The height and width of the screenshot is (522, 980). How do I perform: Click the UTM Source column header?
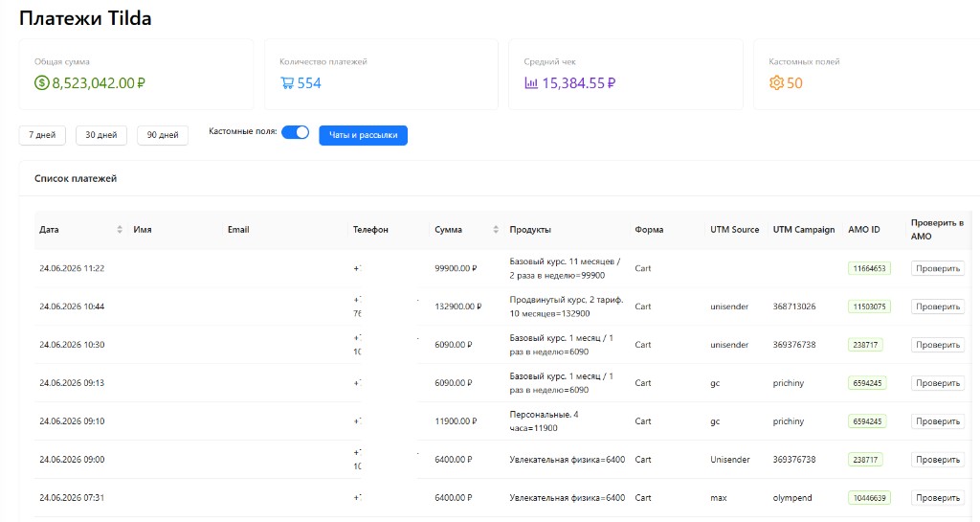tap(734, 230)
